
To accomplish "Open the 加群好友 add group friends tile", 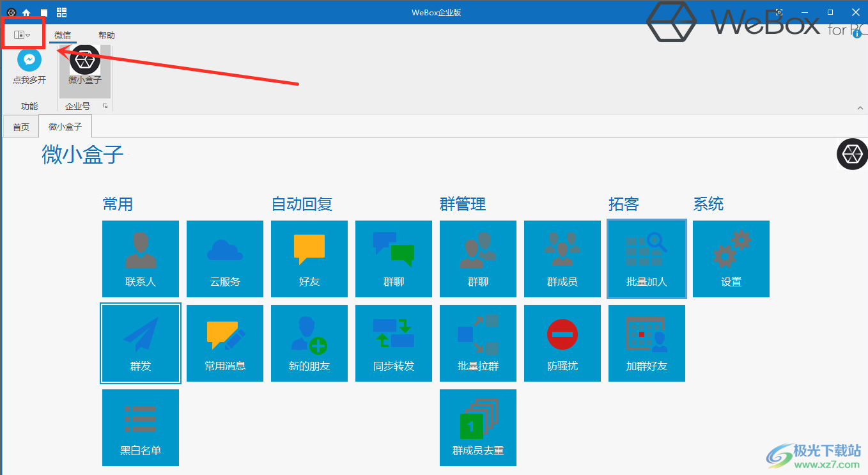I will (647, 343).
